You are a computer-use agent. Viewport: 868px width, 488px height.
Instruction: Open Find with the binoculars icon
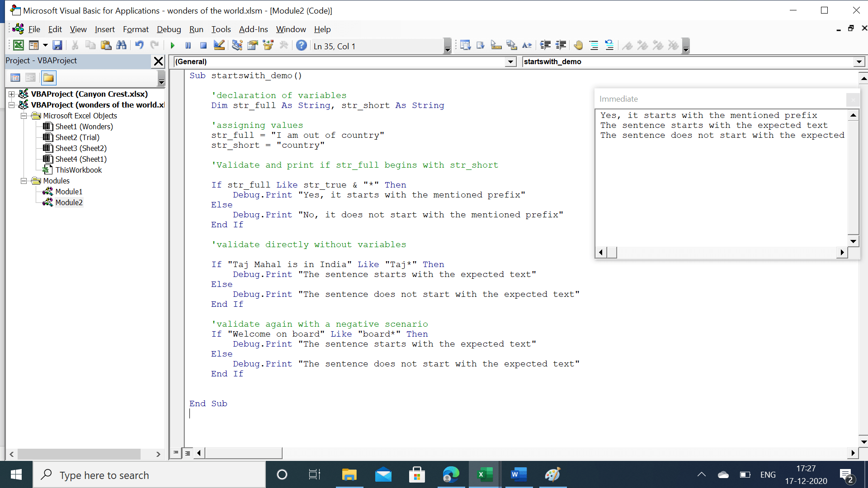point(121,46)
